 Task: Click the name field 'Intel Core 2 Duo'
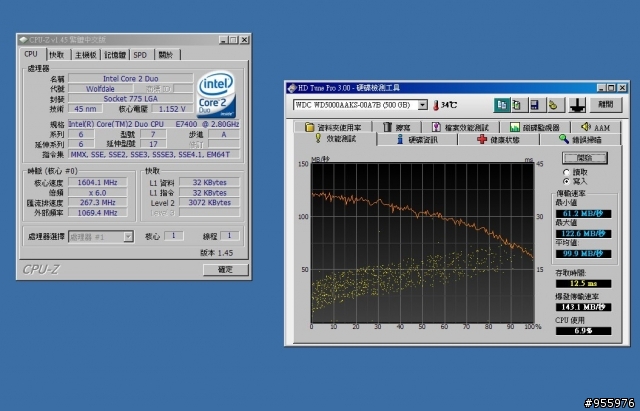[131, 78]
